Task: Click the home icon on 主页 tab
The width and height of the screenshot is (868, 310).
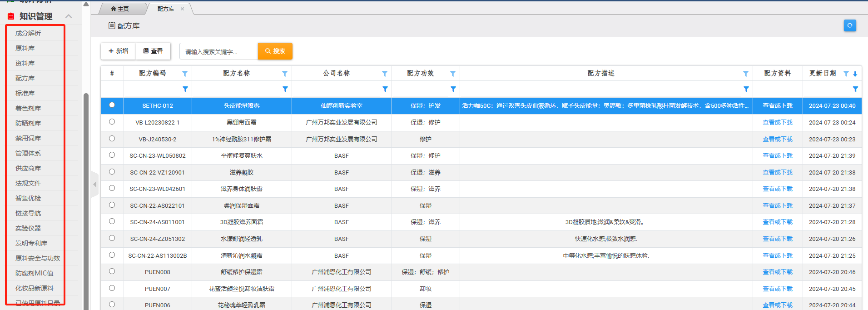Action: pos(113,9)
